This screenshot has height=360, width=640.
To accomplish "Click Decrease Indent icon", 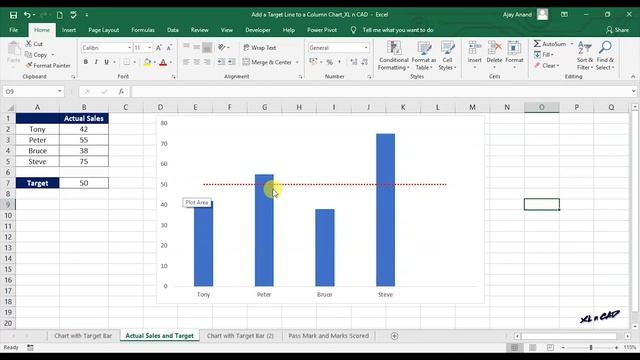I will click(221, 62).
